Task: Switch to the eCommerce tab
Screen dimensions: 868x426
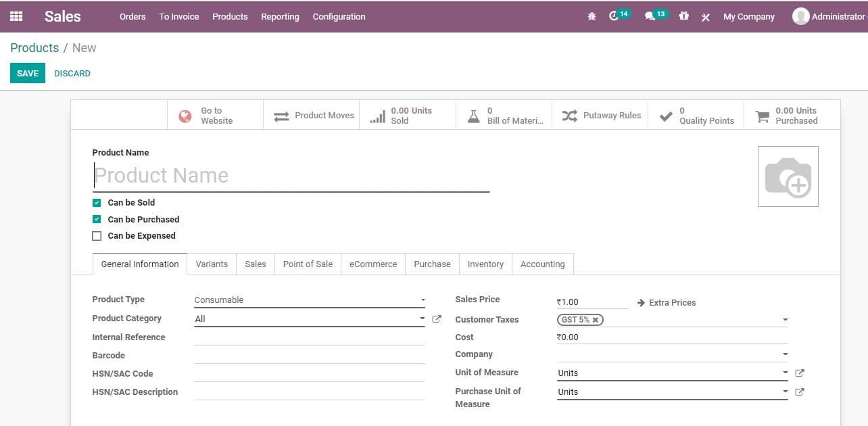Action: pos(372,264)
